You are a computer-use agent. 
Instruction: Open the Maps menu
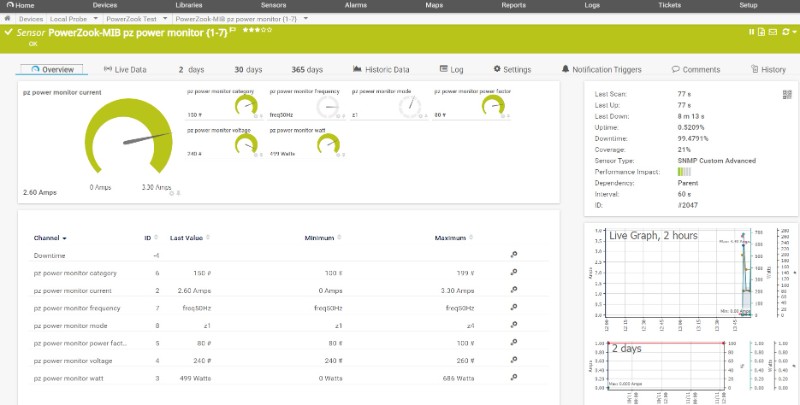pyautogui.click(x=434, y=5)
